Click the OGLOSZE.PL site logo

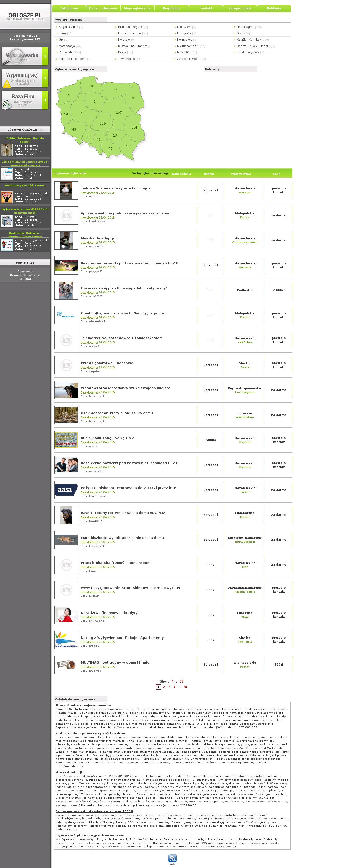coord(25,17)
